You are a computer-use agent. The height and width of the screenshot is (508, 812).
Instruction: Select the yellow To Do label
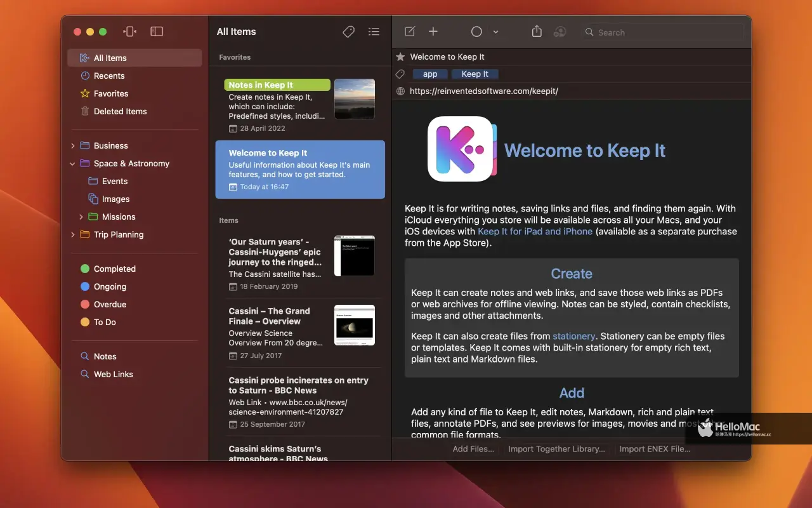click(105, 322)
